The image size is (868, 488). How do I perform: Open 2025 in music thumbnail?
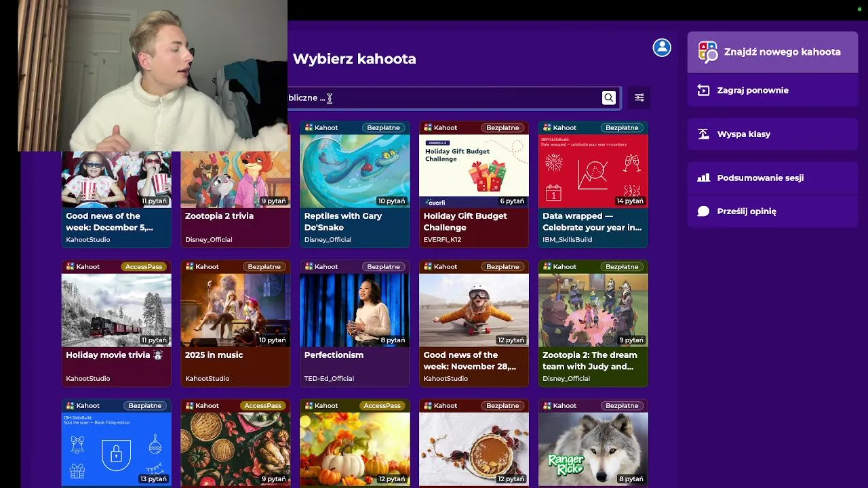point(235,310)
